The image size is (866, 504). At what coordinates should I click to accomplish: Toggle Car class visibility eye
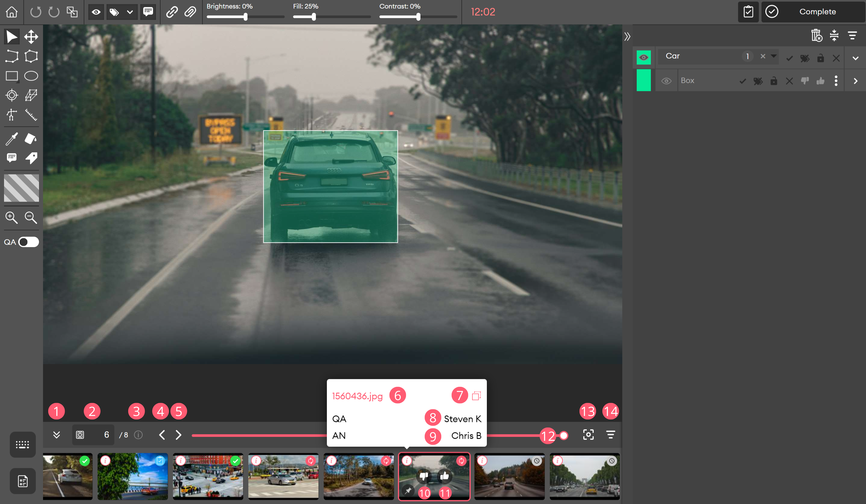tap(644, 57)
